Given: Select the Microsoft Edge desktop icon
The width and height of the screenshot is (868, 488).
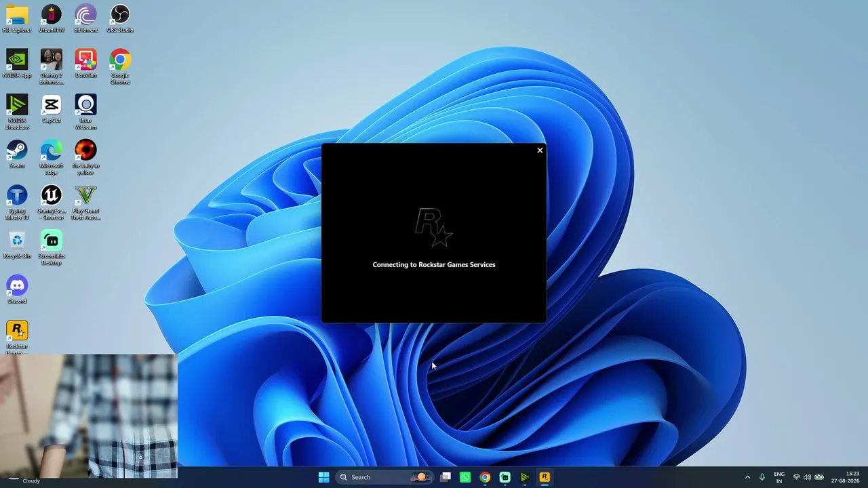Looking at the screenshot, I should point(52,158).
